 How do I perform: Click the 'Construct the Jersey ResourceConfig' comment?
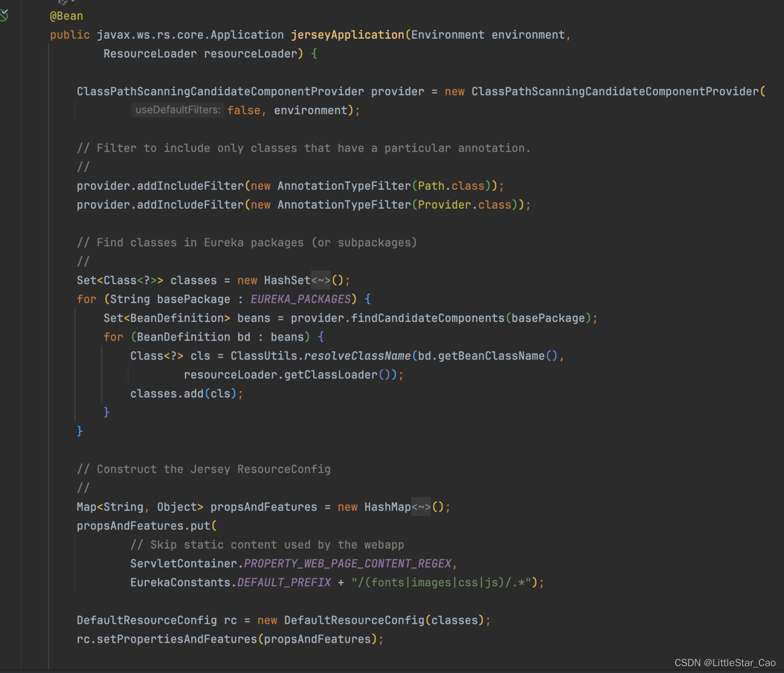click(x=204, y=469)
